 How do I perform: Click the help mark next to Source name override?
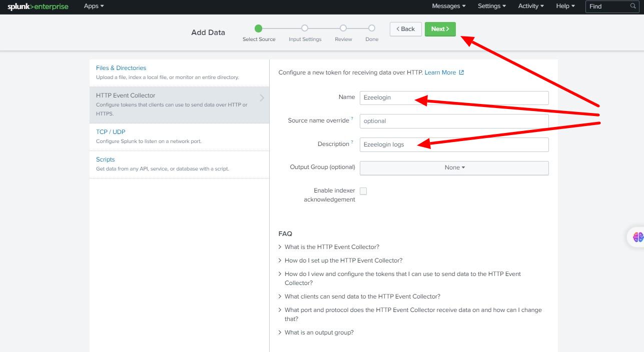[x=352, y=118]
